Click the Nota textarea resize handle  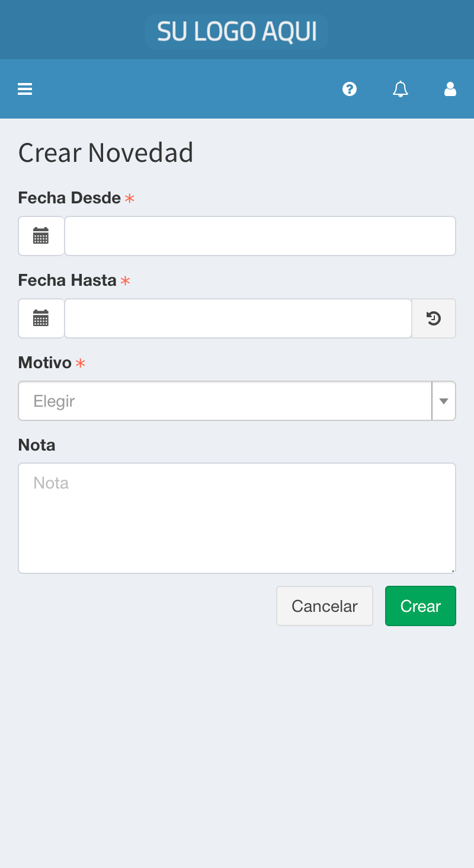point(453,570)
